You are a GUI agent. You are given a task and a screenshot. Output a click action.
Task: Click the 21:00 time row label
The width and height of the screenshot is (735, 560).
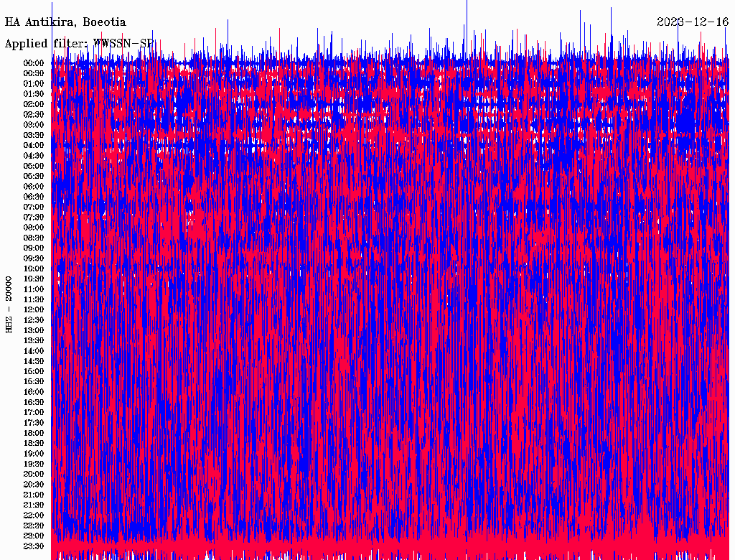34,495
